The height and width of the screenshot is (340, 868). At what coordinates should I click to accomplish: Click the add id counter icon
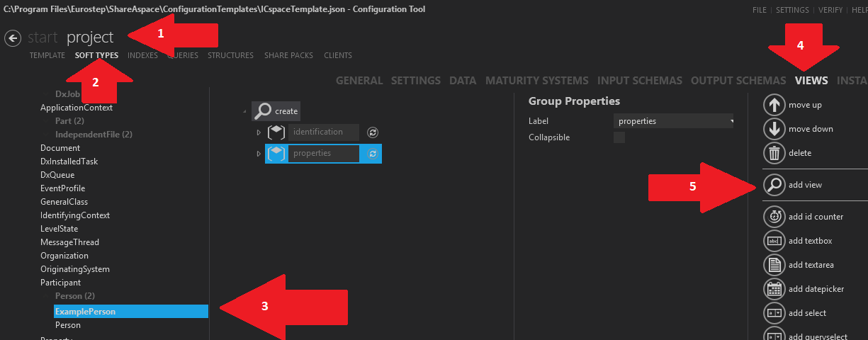pos(774,217)
